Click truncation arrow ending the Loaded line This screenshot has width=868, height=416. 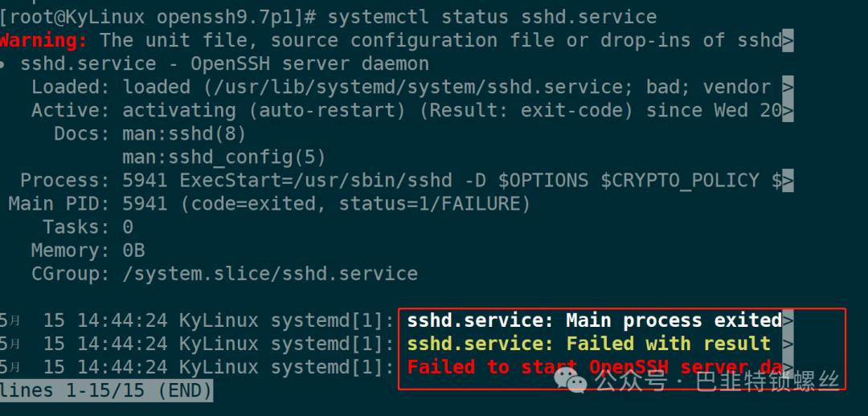click(788, 87)
